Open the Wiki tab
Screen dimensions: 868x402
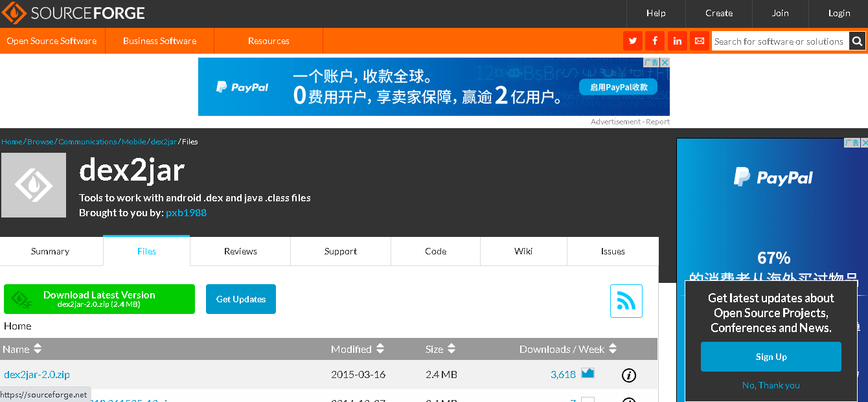click(523, 251)
